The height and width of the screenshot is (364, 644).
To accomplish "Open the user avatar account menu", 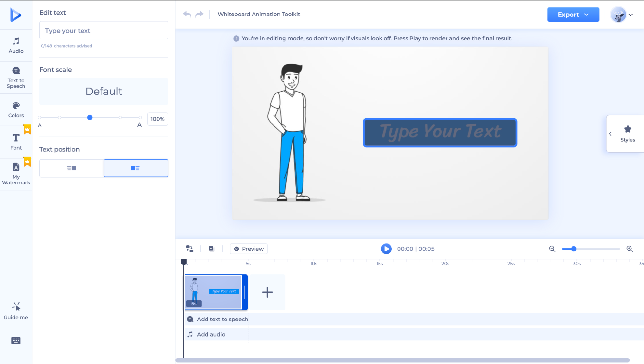I will (622, 15).
